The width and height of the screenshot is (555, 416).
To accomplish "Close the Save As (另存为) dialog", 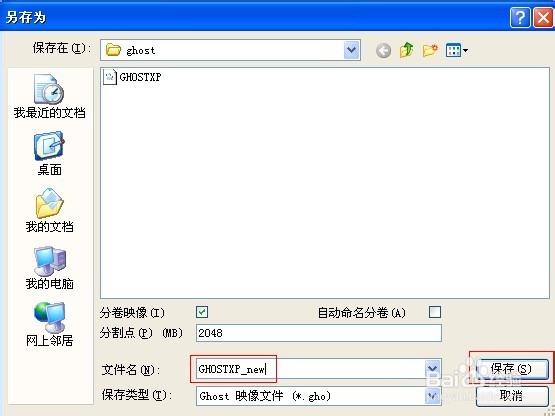I will pyautogui.click(x=543, y=17).
